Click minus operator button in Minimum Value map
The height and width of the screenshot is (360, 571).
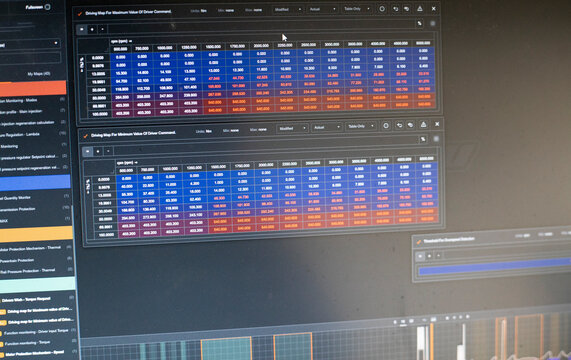coord(108,151)
